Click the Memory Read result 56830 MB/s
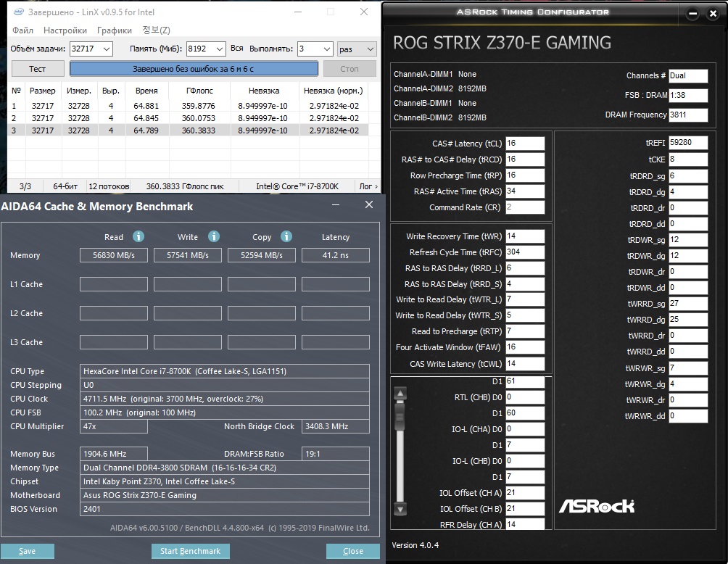The height and width of the screenshot is (564, 728). (114, 255)
